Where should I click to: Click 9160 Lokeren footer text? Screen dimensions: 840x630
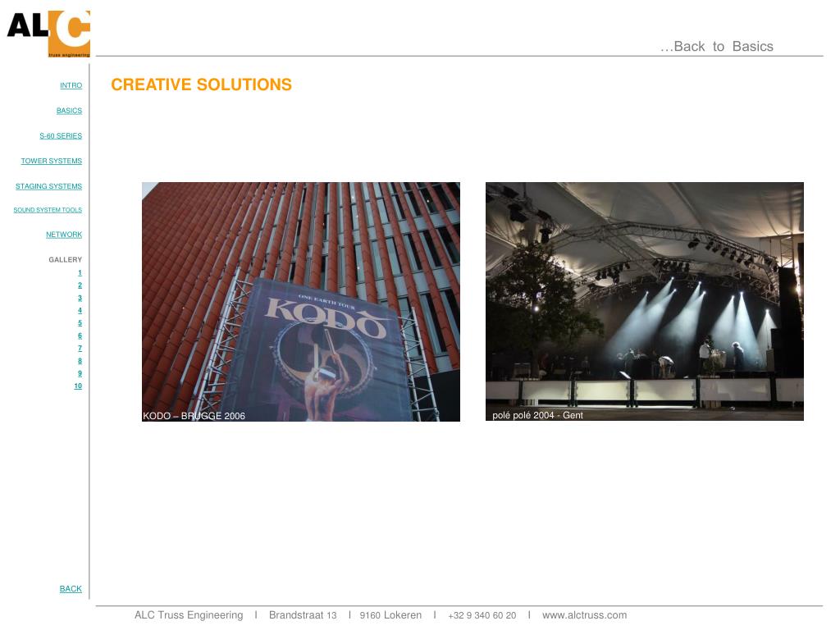pyautogui.click(x=390, y=615)
